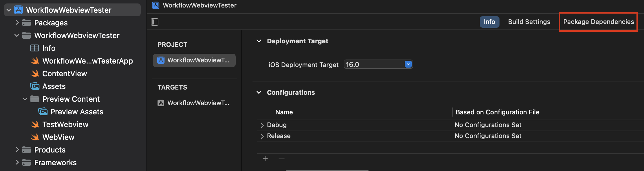The image size is (644, 171).
Task: Click the Info plist table icon
Action: pos(34,48)
